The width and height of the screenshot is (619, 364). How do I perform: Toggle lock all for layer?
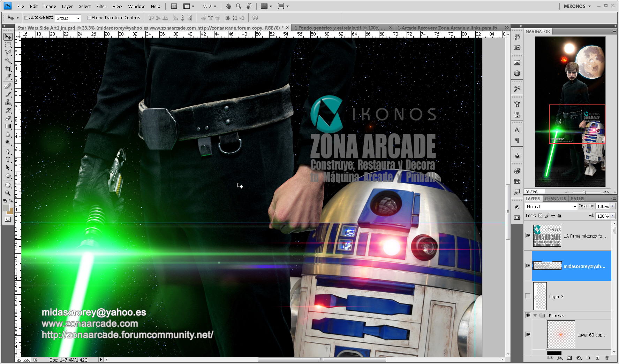pos(559,216)
